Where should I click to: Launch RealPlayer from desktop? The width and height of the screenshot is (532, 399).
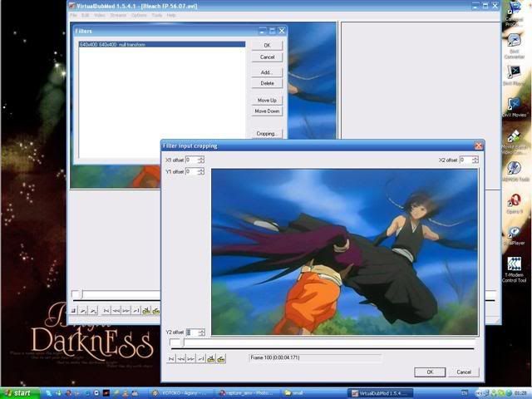pos(515,236)
